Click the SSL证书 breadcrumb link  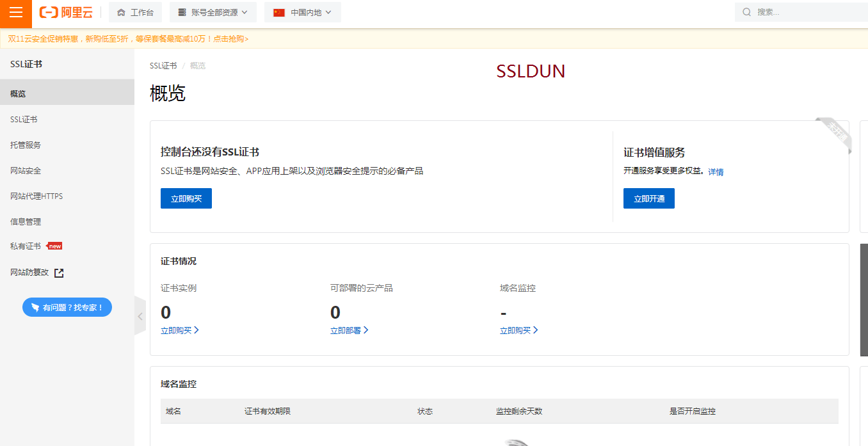(163, 66)
